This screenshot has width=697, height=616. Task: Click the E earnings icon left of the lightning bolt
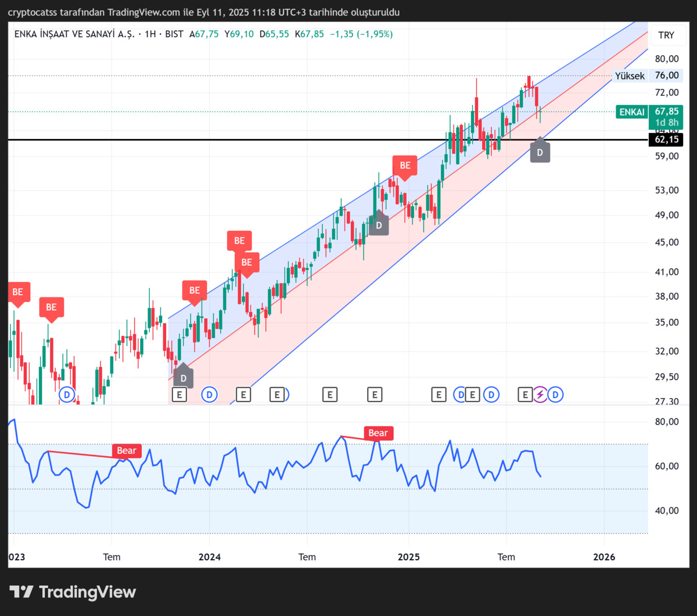(525, 395)
